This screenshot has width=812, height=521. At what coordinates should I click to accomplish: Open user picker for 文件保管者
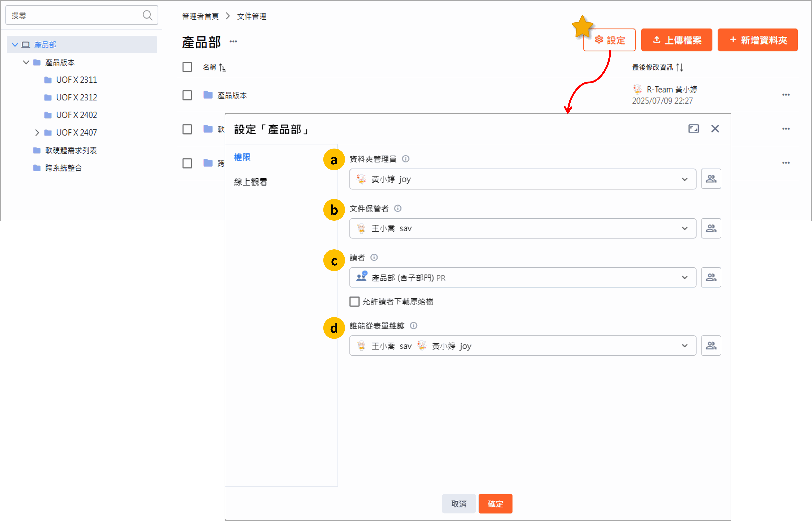pyautogui.click(x=711, y=228)
